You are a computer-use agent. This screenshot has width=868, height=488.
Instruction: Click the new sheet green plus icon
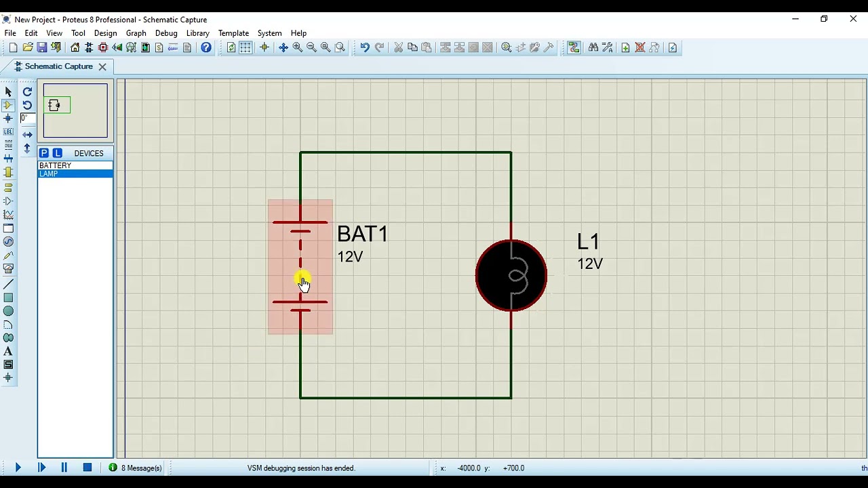[x=625, y=47]
